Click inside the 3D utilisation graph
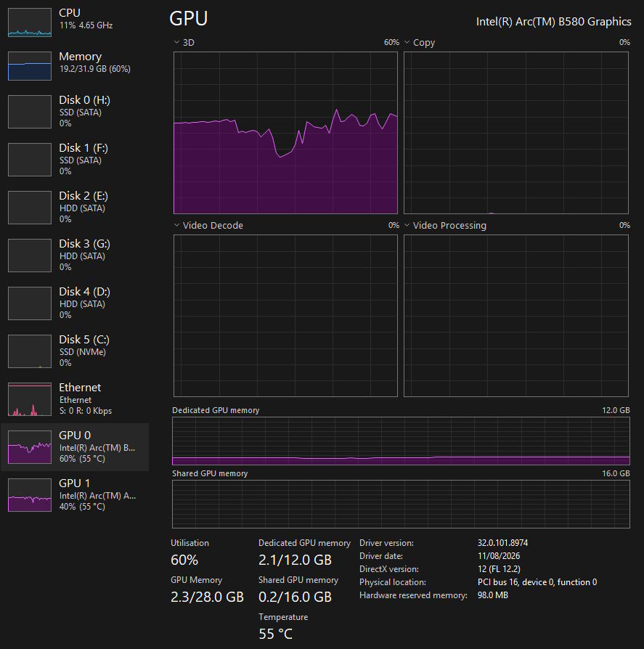The image size is (644, 649). pyautogui.click(x=285, y=133)
